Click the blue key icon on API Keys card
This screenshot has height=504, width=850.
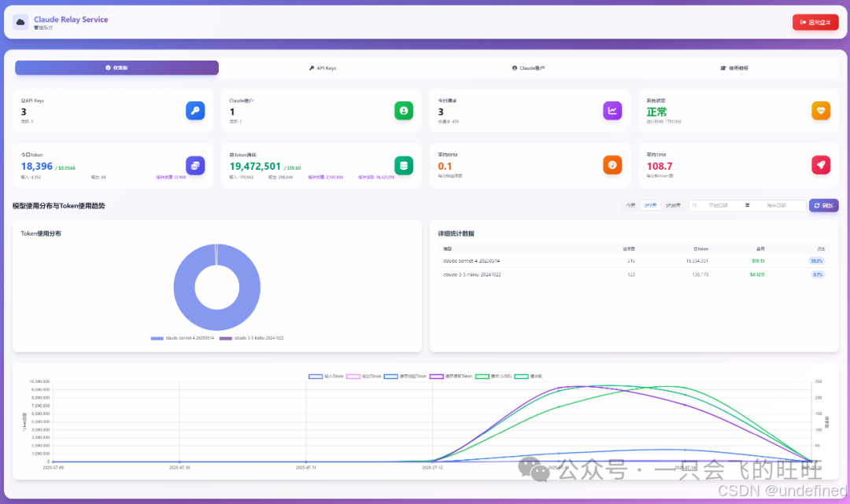pyautogui.click(x=195, y=110)
